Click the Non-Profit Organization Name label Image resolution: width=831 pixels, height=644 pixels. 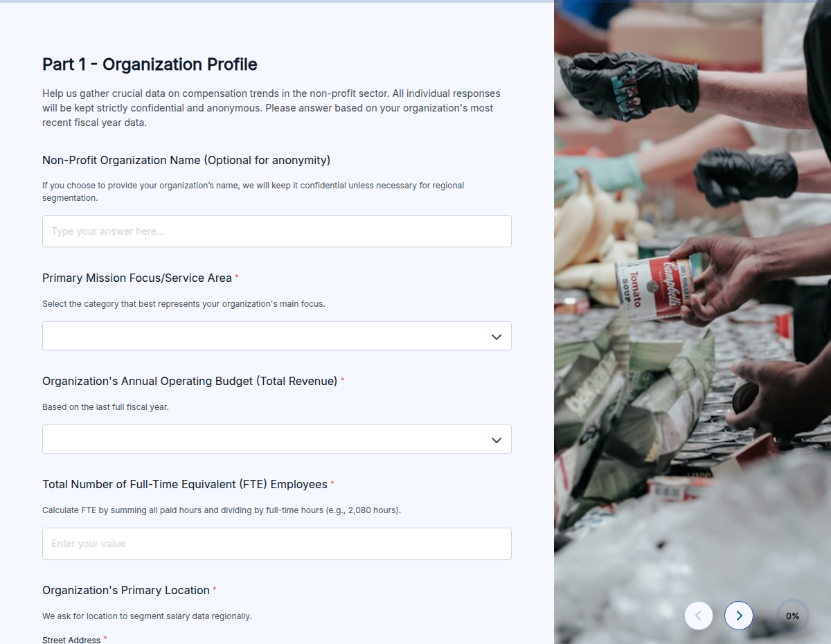pyautogui.click(x=186, y=160)
